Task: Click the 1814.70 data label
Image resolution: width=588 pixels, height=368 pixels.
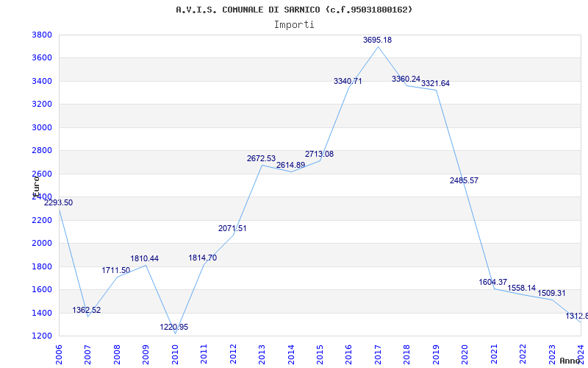Action: click(203, 258)
